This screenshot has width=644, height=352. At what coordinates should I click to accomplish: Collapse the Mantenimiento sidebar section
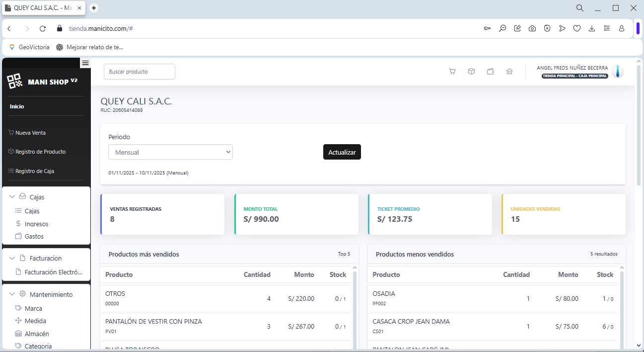point(12,295)
